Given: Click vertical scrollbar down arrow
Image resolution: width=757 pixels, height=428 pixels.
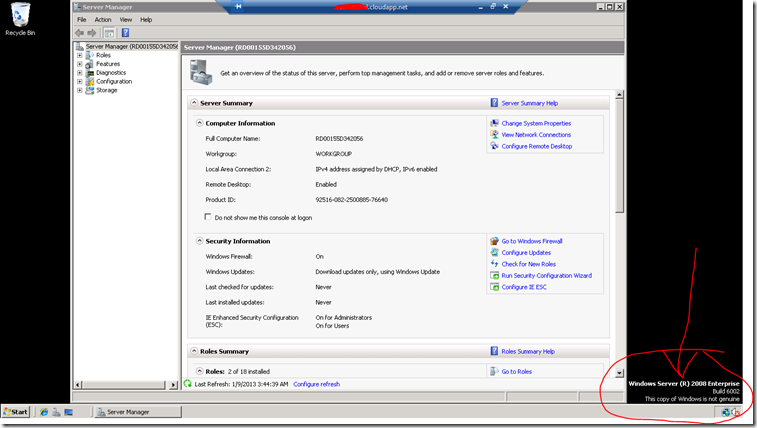Looking at the screenshot, I should (x=619, y=373).
